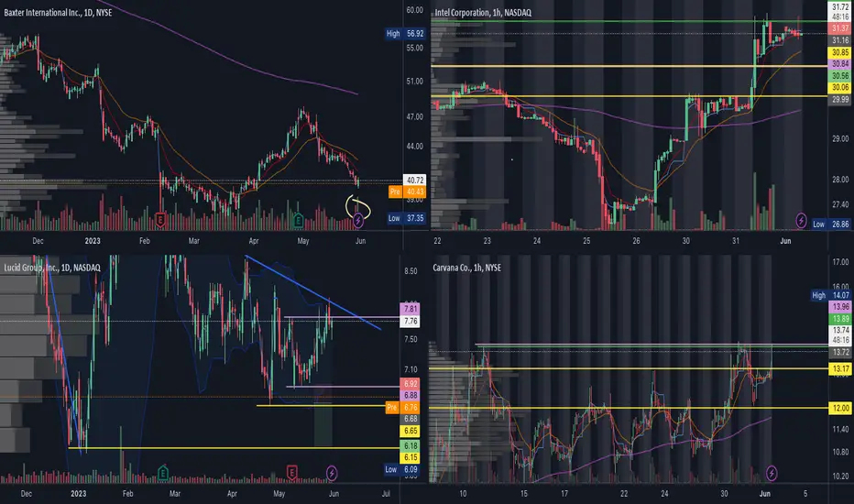This screenshot has width=854, height=504.
Task: Click the yellow hand-drawn circle on Baxter chart
Action: (x=358, y=208)
